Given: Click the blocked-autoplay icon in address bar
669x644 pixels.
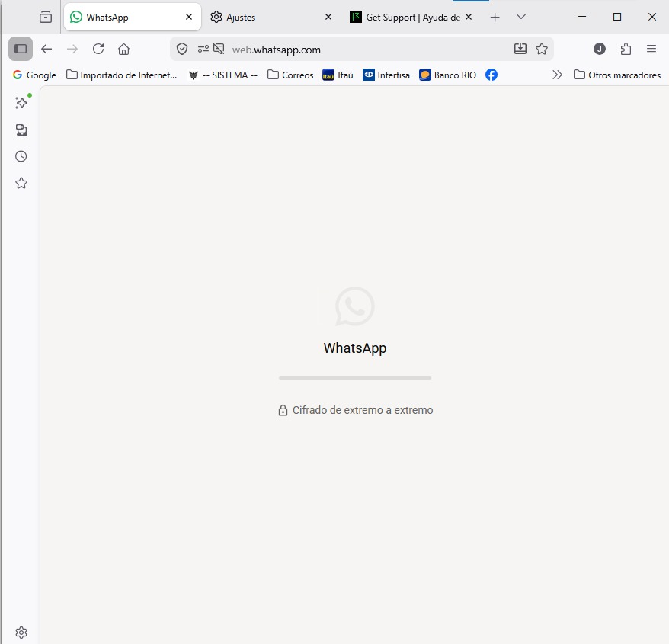Looking at the screenshot, I should coord(219,49).
